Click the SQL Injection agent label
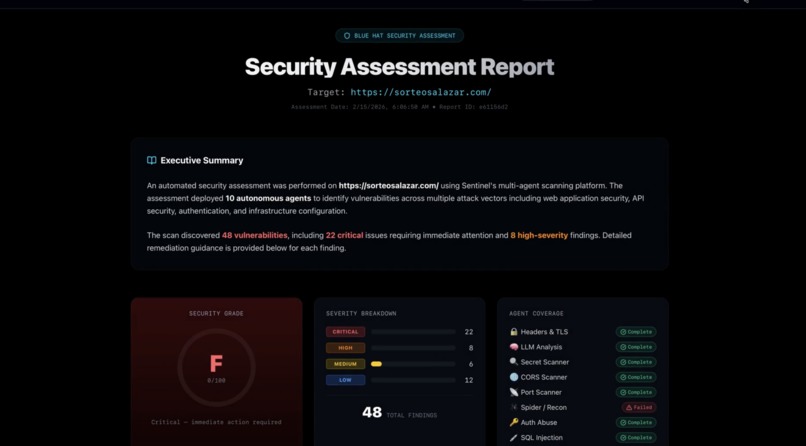 click(x=541, y=438)
